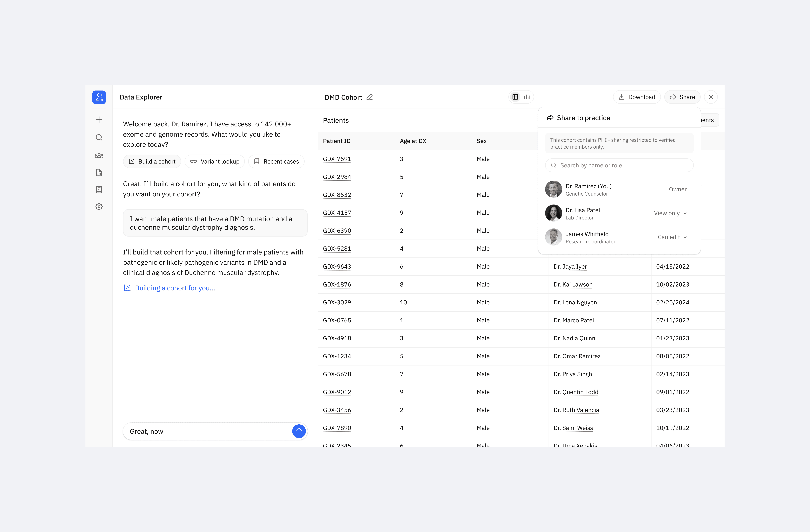The height and width of the screenshot is (532, 810).
Task: Click the Data Explorer app logo icon
Action: [99, 97]
